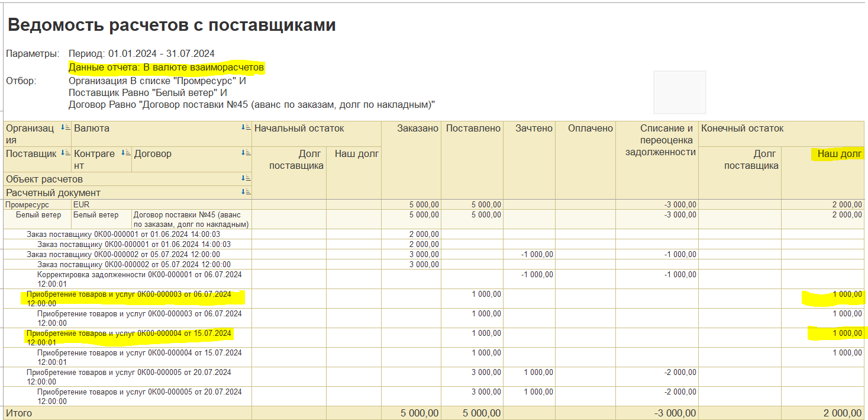Select the Итого row label

(x=19, y=413)
